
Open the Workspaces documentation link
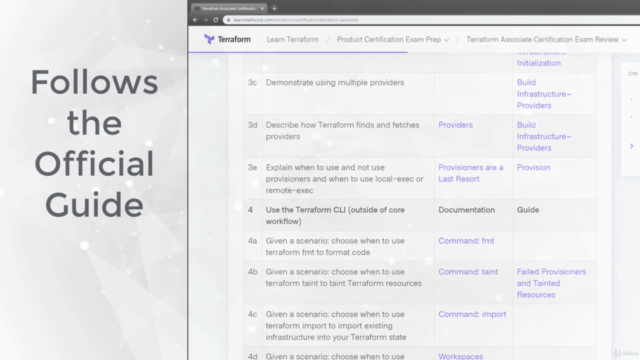pos(460,356)
